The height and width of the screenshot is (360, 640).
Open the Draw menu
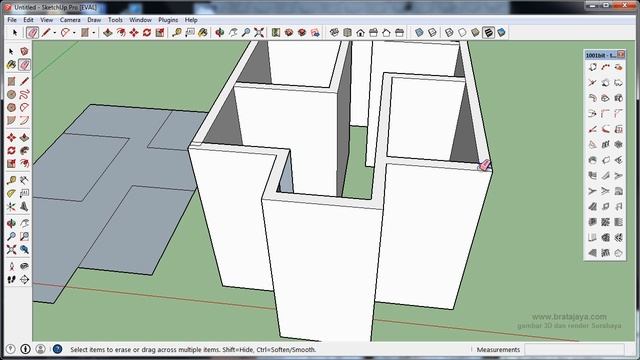94,20
